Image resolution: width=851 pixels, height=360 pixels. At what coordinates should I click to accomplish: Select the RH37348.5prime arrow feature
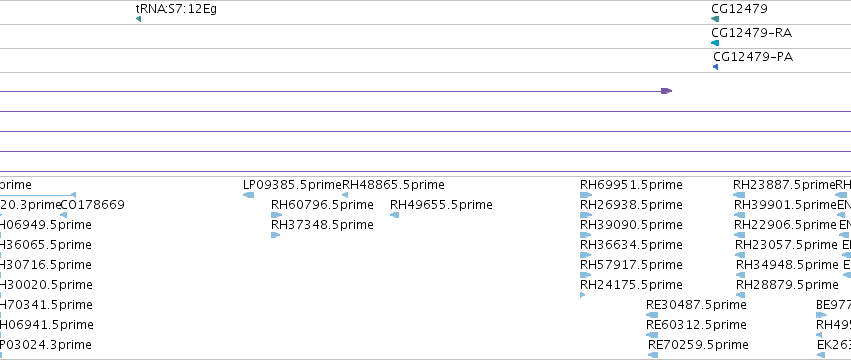coord(276,235)
